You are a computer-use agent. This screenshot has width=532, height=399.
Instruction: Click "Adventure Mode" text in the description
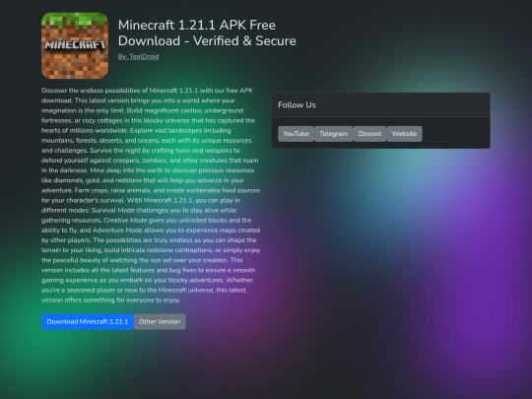[117, 230]
